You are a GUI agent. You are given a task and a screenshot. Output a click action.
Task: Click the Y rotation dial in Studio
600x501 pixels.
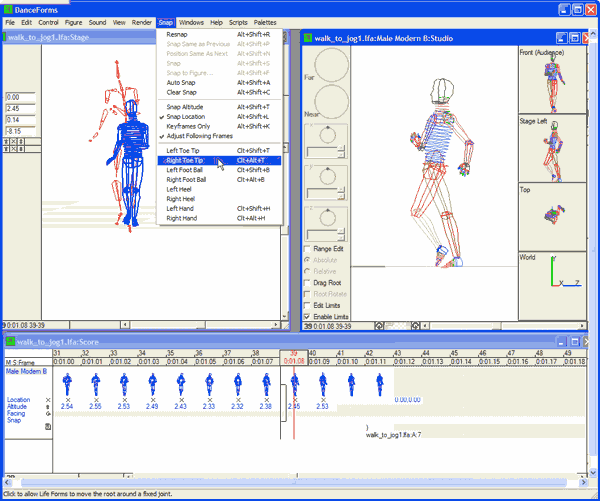click(x=326, y=177)
